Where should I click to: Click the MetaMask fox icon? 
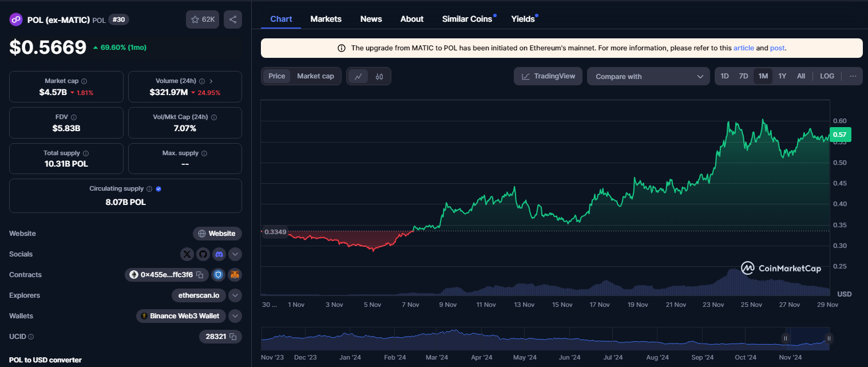pyautogui.click(x=235, y=275)
